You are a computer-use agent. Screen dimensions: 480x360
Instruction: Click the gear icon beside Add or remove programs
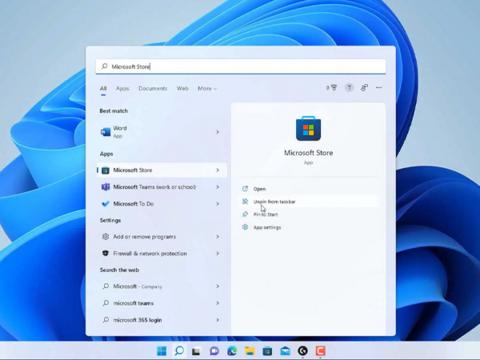pyautogui.click(x=105, y=237)
